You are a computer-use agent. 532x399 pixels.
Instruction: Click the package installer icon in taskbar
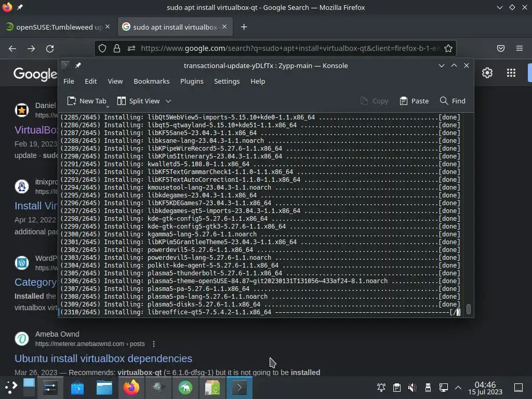tap(212, 388)
